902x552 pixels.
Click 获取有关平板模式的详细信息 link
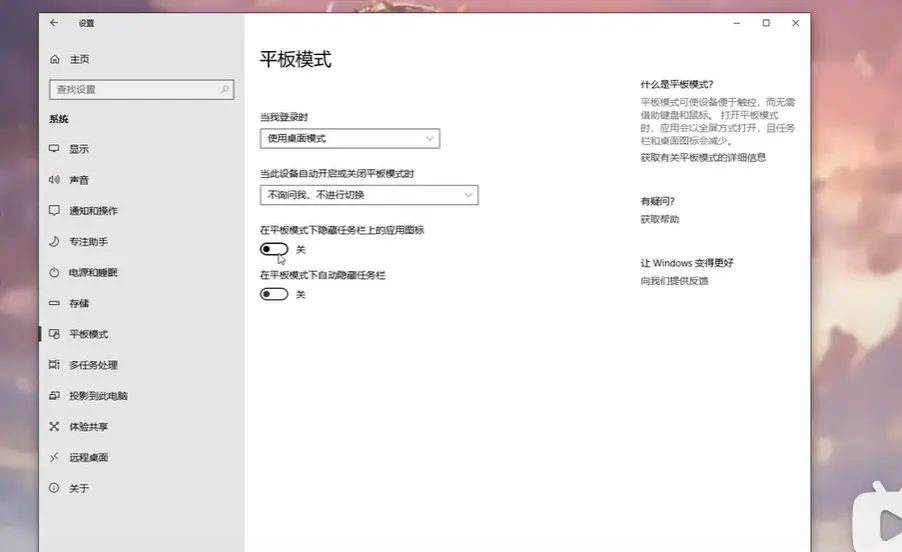[703, 158]
